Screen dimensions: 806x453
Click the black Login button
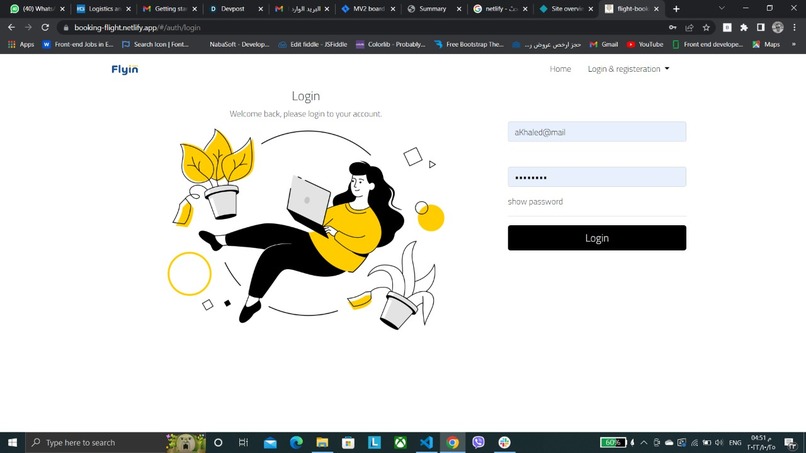pyautogui.click(x=597, y=238)
